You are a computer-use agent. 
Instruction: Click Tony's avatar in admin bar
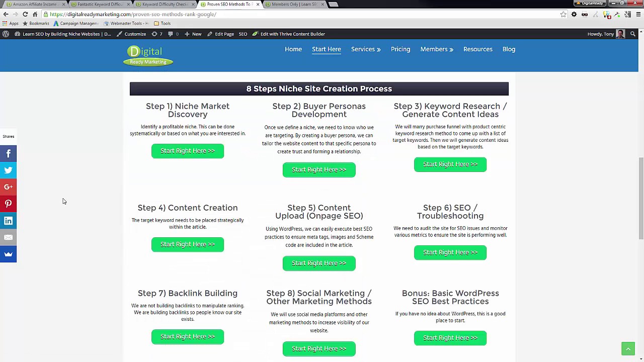[620, 34]
